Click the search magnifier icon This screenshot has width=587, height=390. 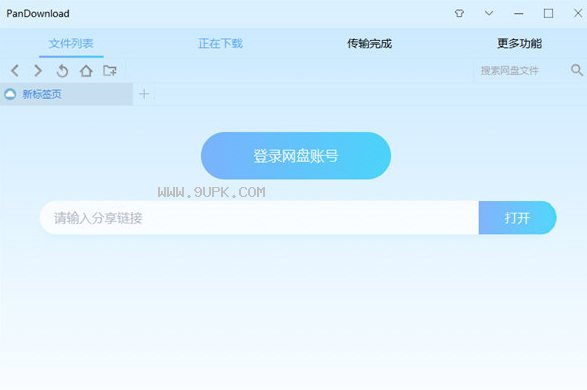577,70
